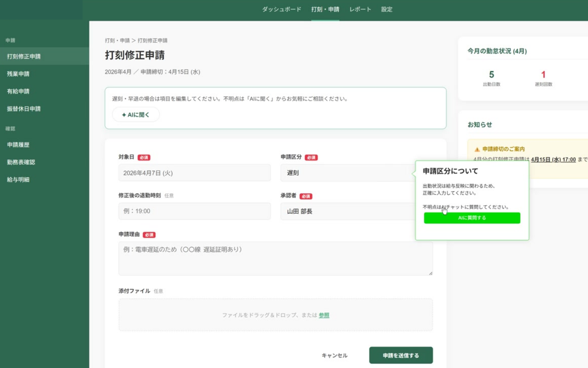Select 有給申請 in the sidebar

18,91
